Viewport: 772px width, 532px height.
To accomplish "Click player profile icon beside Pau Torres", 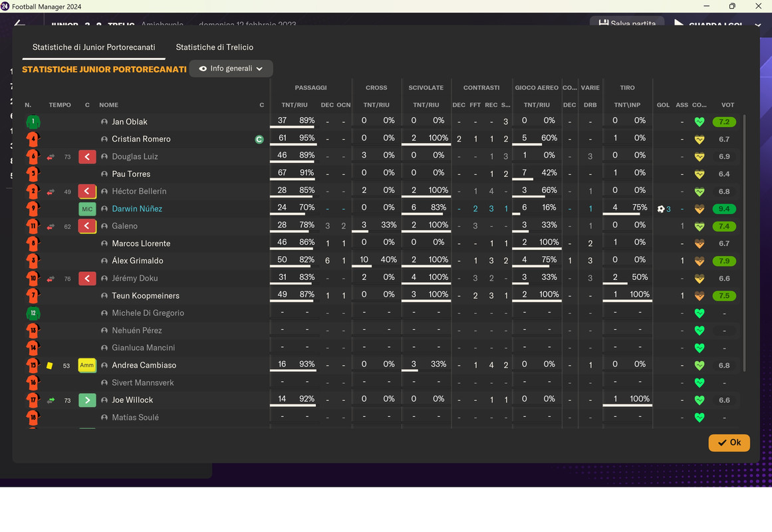I will (x=104, y=174).
